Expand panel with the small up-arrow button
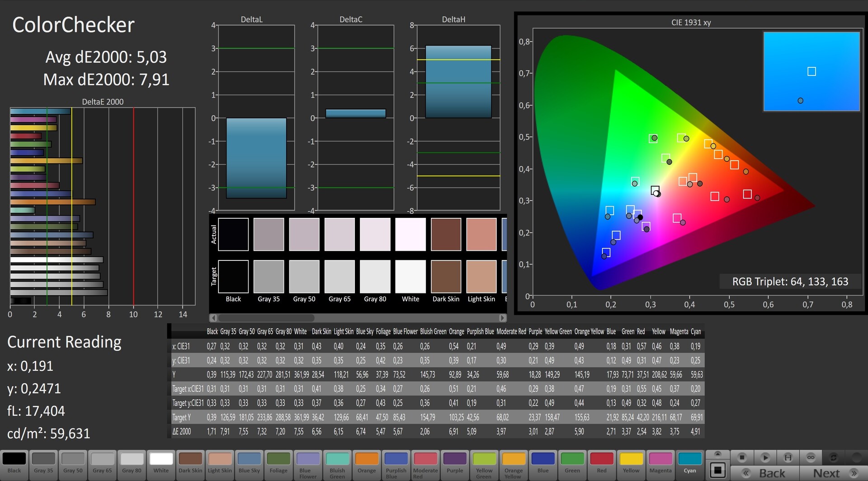 click(717, 454)
